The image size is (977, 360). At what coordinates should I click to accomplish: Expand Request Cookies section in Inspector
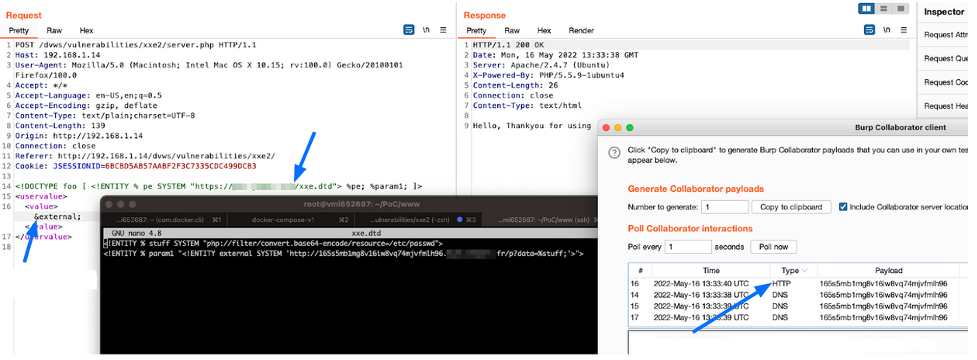tap(946, 82)
